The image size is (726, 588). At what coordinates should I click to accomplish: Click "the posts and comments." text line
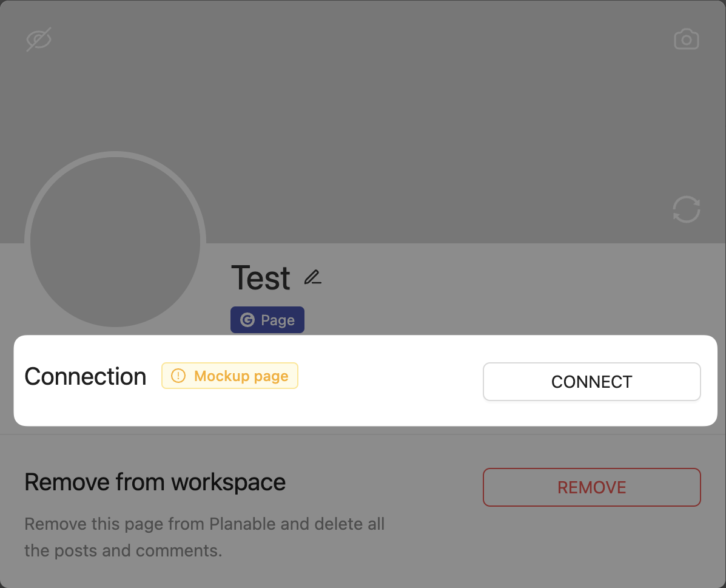click(x=123, y=551)
